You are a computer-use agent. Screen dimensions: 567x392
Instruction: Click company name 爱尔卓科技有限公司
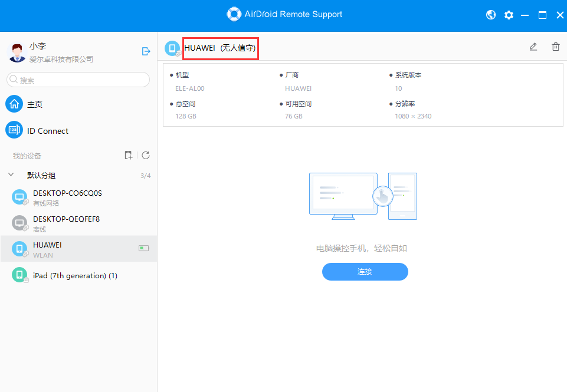[x=61, y=60]
